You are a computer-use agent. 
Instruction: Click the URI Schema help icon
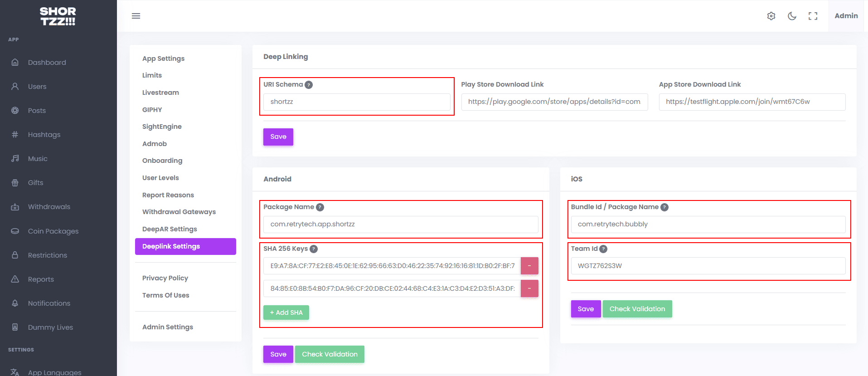(x=309, y=85)
